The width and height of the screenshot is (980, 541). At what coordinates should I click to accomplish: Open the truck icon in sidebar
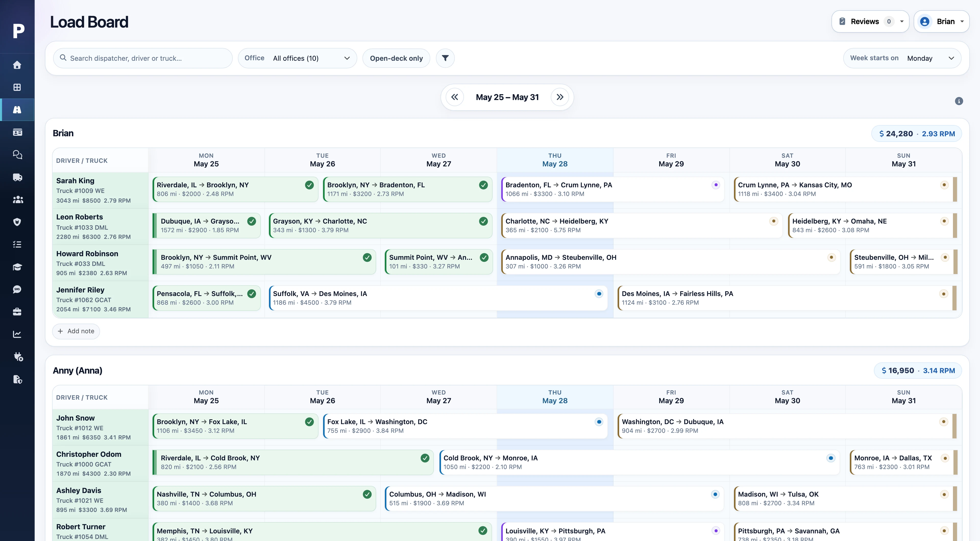point(17,177)
